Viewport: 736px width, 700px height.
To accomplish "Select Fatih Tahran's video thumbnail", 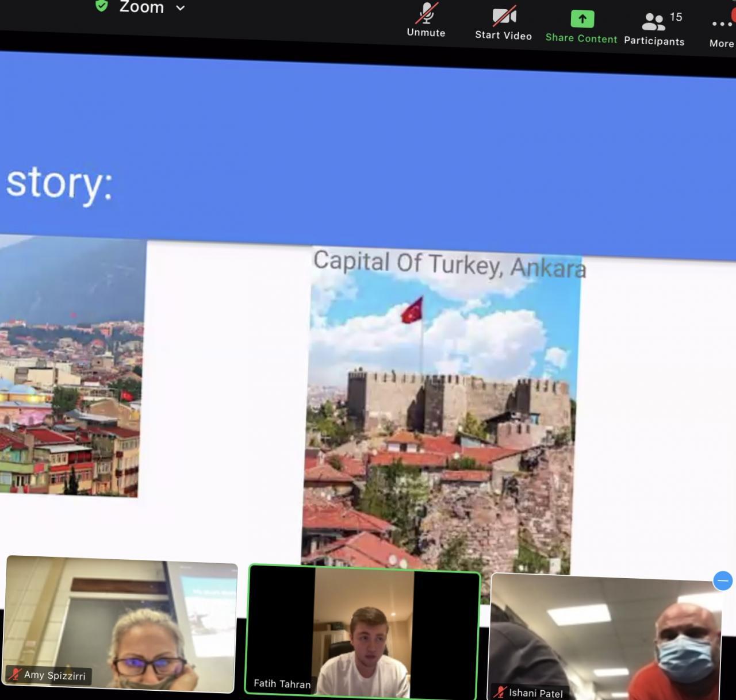I will point(363,632).
